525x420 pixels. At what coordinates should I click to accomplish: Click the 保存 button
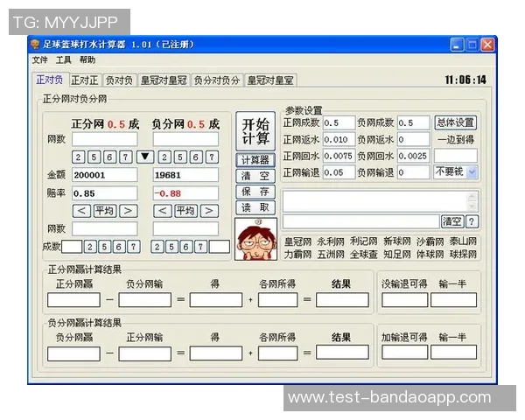coord(255,192)
